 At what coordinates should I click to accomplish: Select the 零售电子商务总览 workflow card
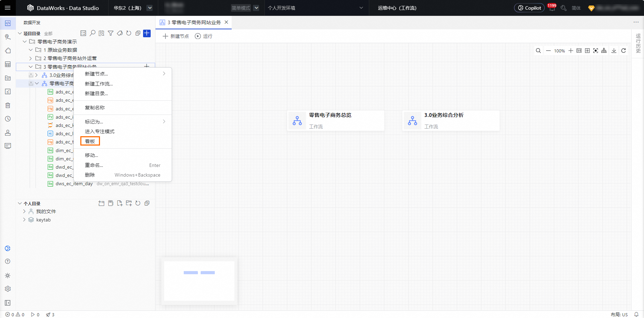coord(336,121)
